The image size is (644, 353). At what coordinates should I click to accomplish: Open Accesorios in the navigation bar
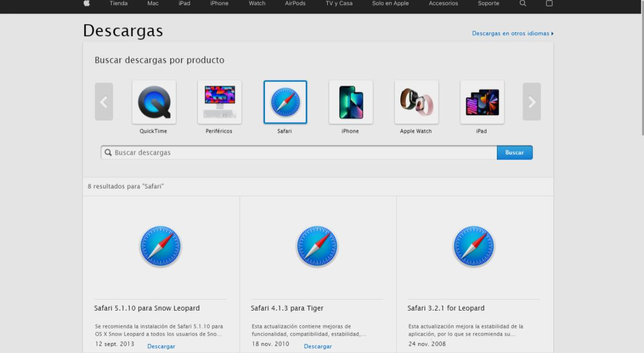click(x=443, y=4)
